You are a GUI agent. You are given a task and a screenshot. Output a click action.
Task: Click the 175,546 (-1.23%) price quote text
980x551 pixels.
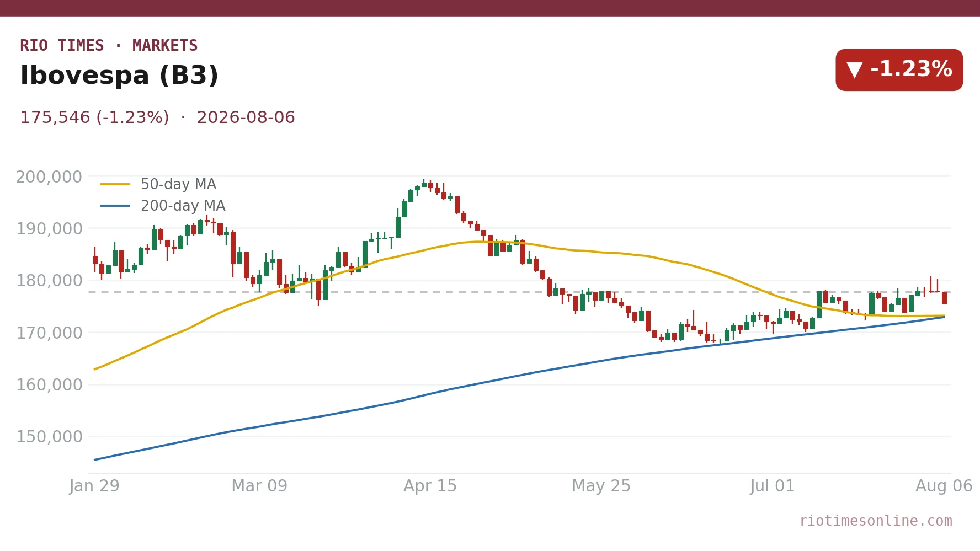(x=94, y=117)
